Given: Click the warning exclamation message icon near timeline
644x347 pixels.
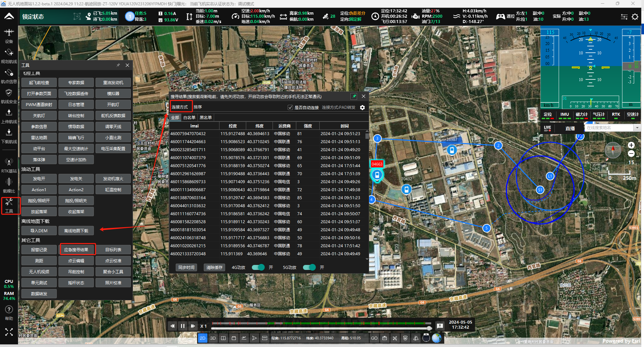Looking at the screenshot, I should point(440,326).
